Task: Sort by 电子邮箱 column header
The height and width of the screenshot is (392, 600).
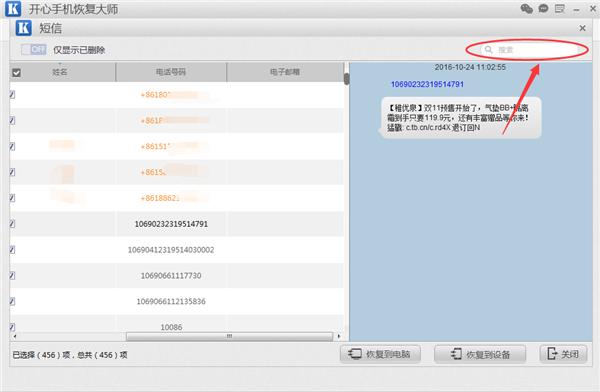Action: click(x=285, y=72)
